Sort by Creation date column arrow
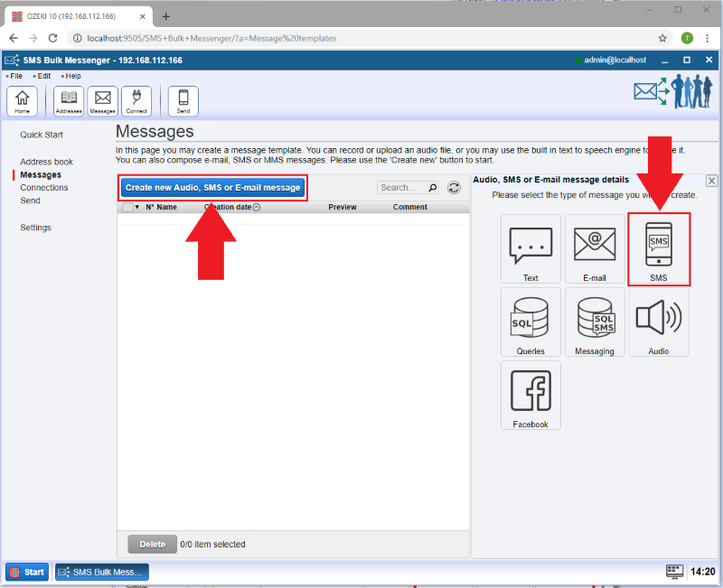The width and height of the screenshot is (723, 588). pos(257,207)
